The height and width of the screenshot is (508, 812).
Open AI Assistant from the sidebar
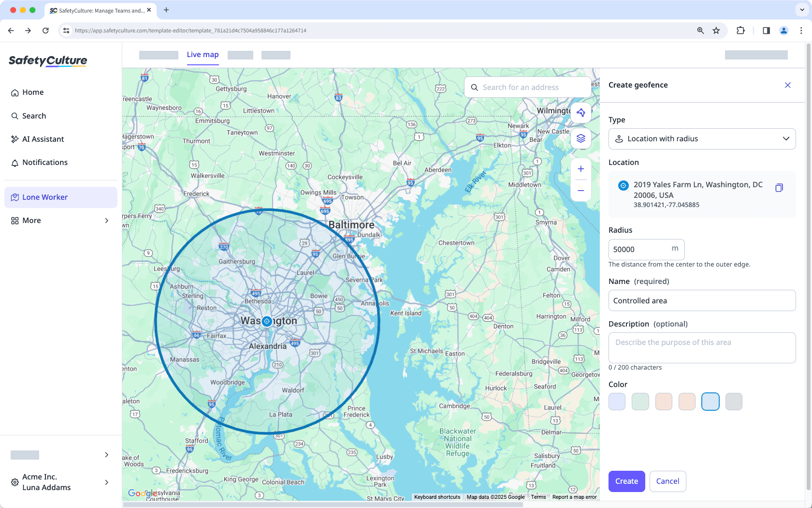pyautogui.click(x=43, y=139)
